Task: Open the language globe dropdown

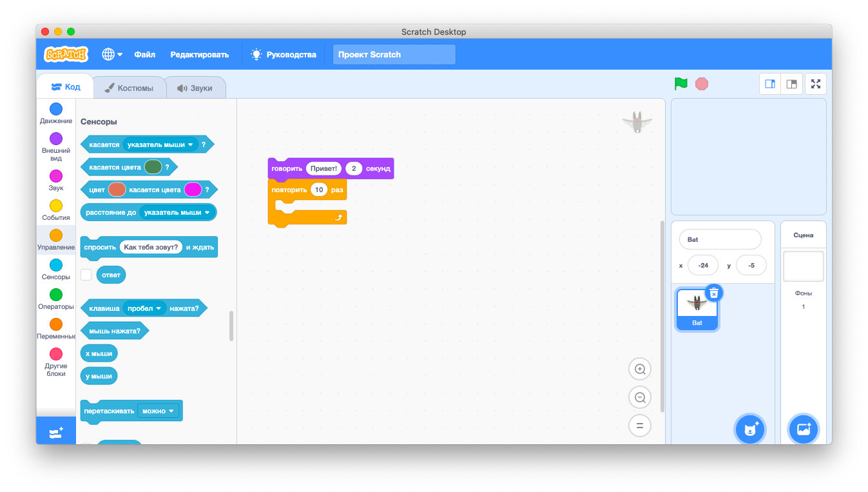Action: [x=111, y=55]
